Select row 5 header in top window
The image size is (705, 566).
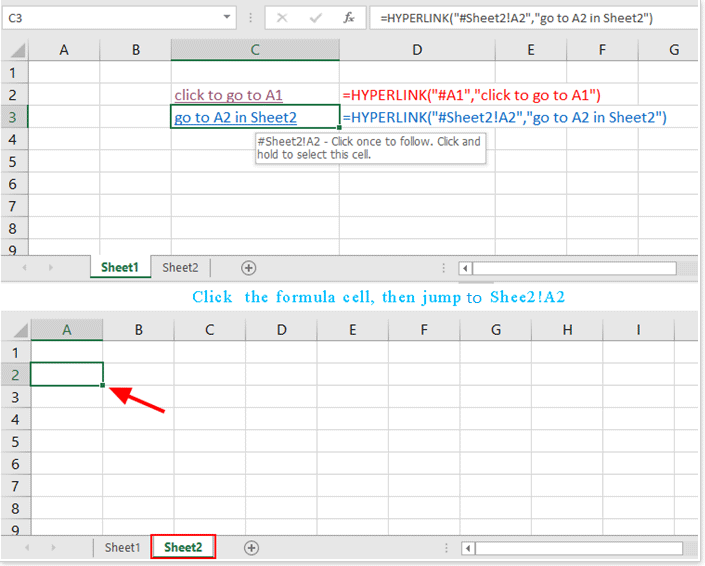14,161
